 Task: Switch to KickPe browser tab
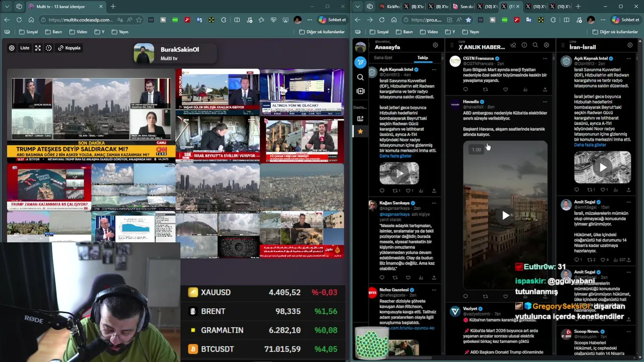tap(389, 7)
